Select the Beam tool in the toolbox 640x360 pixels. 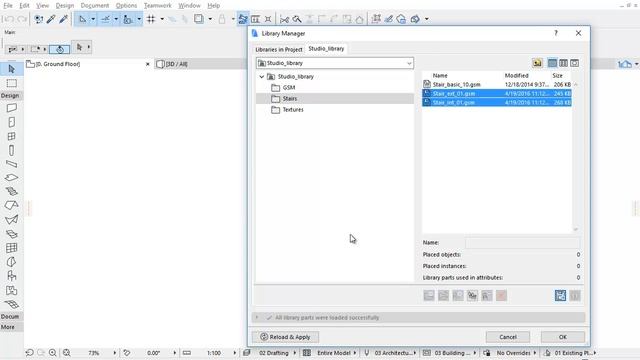(x=11, y=164)
